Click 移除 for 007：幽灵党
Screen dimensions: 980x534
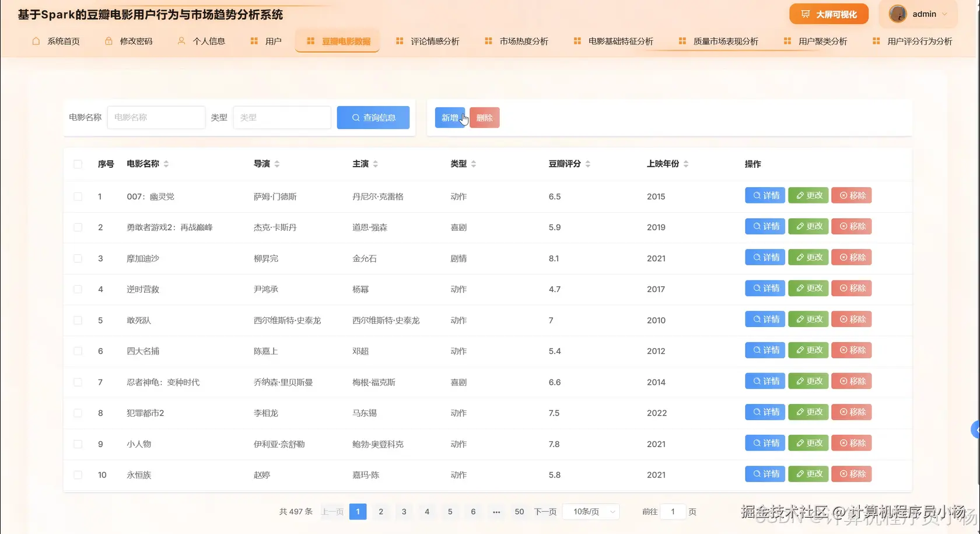point(852,195)
